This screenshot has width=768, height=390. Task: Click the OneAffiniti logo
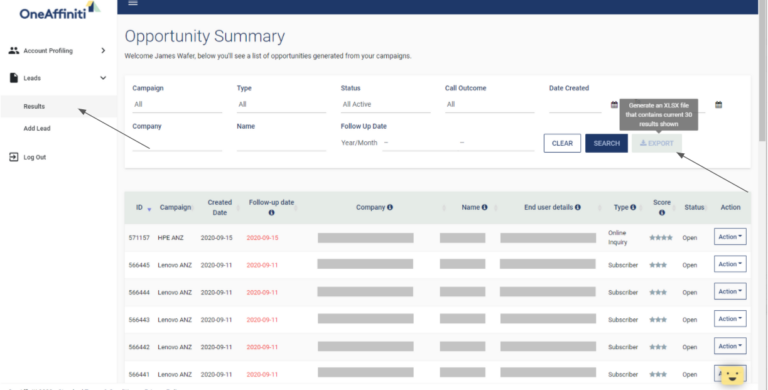pos(60,10)
